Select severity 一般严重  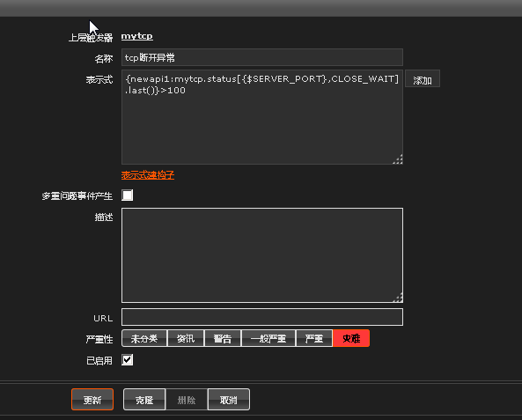point(268,338)
